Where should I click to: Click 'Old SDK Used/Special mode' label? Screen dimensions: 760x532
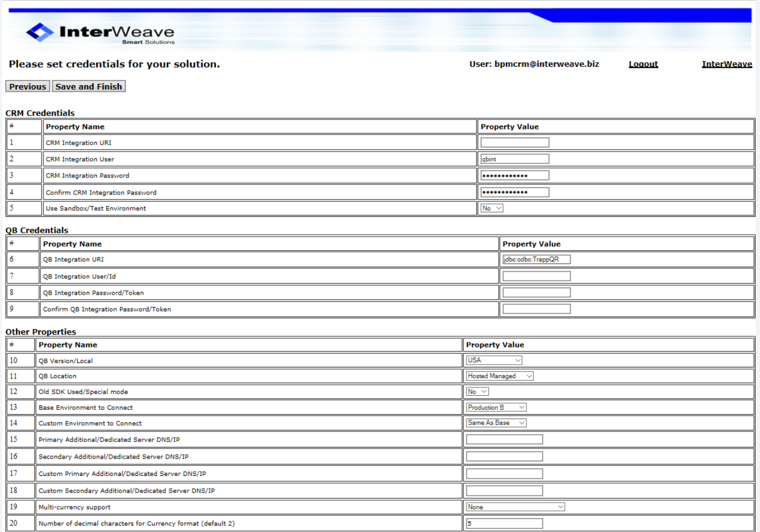(x=83, y=392)
